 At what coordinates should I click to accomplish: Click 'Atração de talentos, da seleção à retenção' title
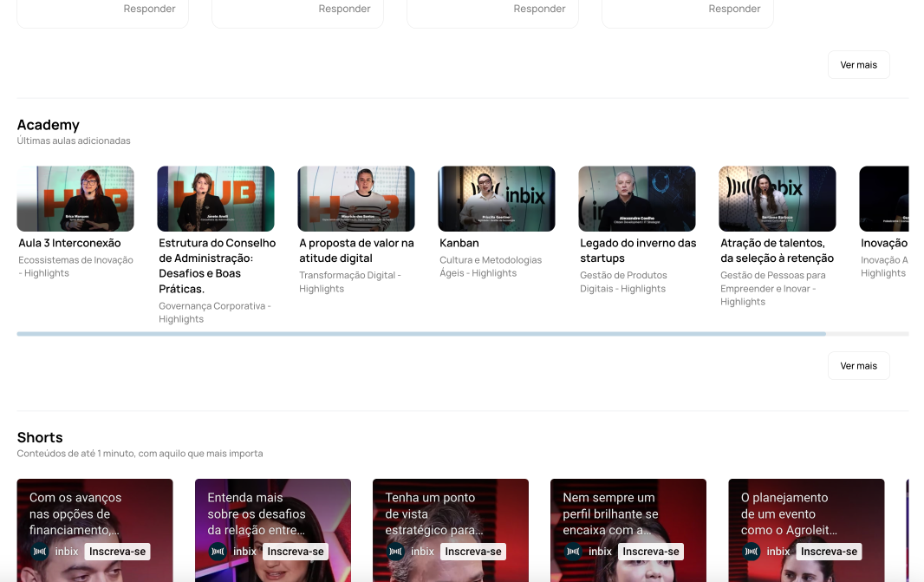(778, 251)
